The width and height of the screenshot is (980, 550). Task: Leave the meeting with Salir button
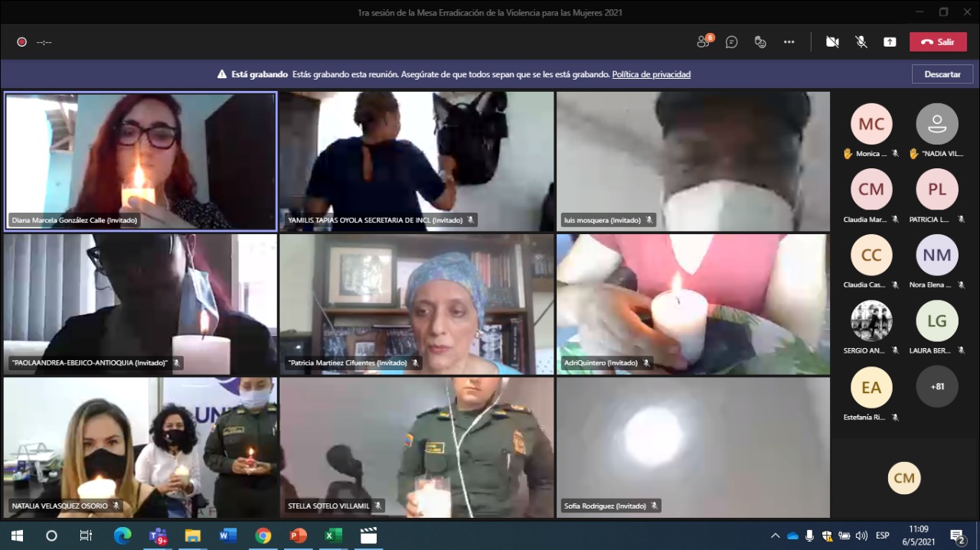pyautogui.click(x=938, y=42)
